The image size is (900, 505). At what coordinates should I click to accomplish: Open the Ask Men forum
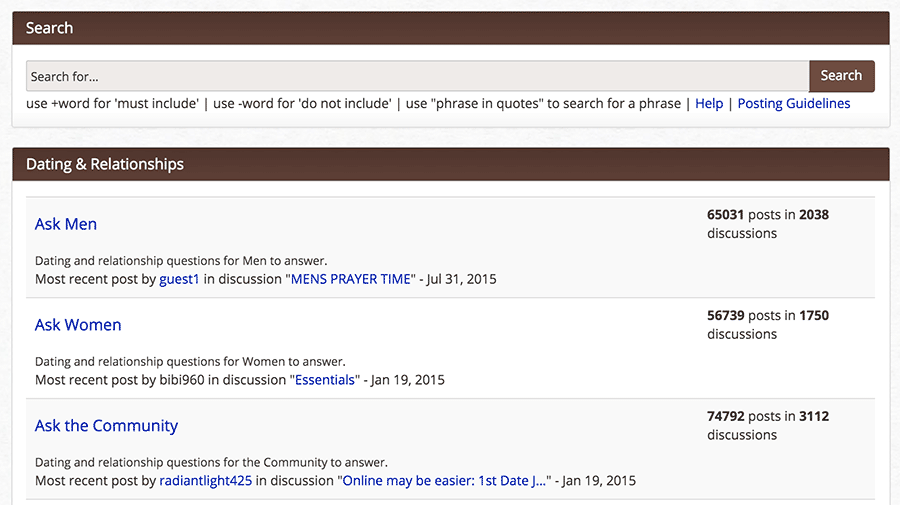(x=66, y=224)
